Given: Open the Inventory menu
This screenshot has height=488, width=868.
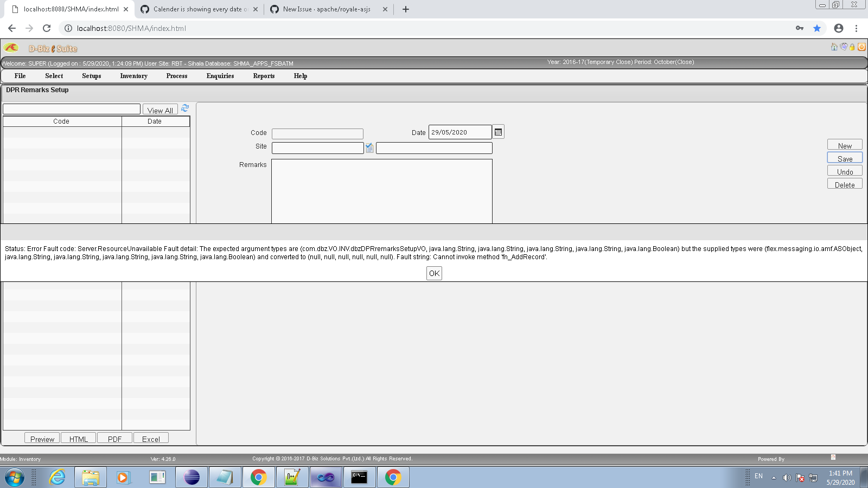Looking at the screenshot, I should [134, 76].
